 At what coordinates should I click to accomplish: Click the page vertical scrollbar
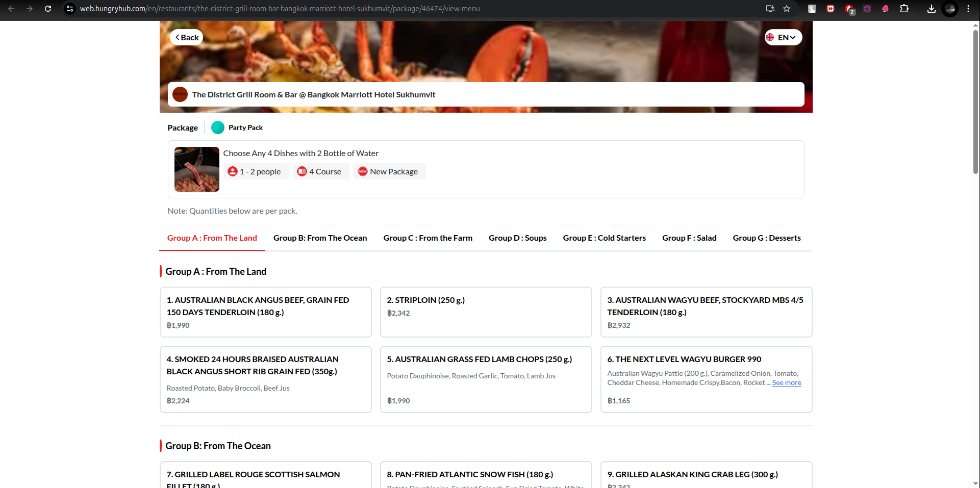(x=975, y=102)
